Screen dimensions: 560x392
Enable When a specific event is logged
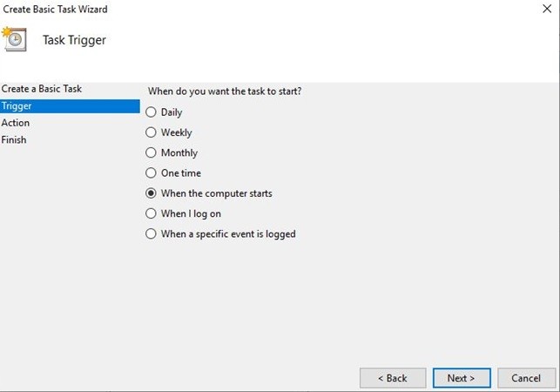click(x=152, y=233)
